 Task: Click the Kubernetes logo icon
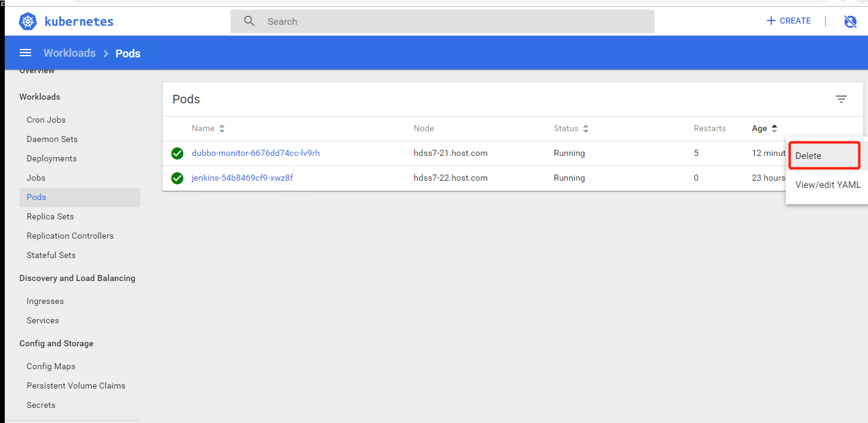[28, 22]
